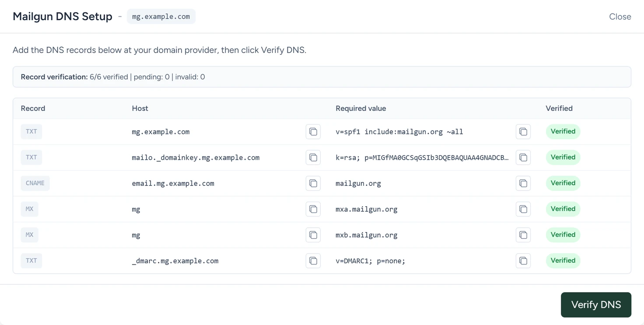The height and width of the screenshot is (325, 644).
Task: Click the Verified badge for the CNAME row
Action: [563, 183]
